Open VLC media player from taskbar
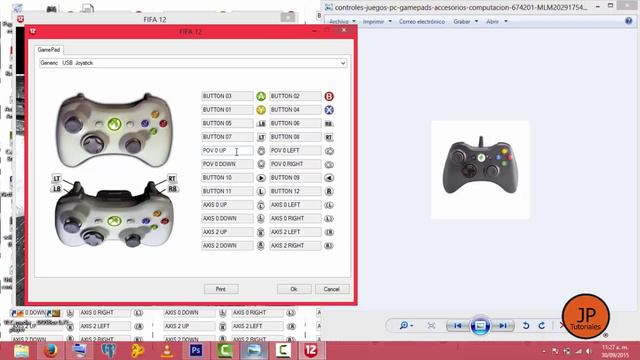Image resolution: width=640 pixels, height=360 pixels. [x=167, y=351]
